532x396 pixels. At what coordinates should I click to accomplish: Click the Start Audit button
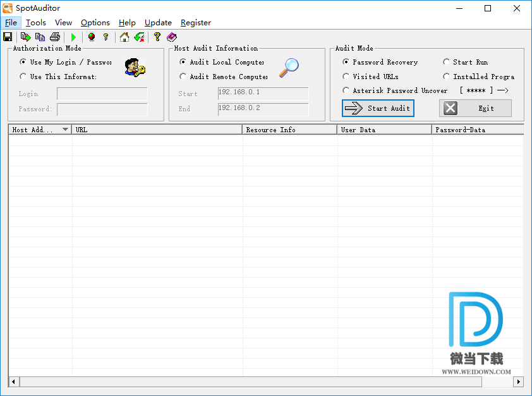point(378,108)
